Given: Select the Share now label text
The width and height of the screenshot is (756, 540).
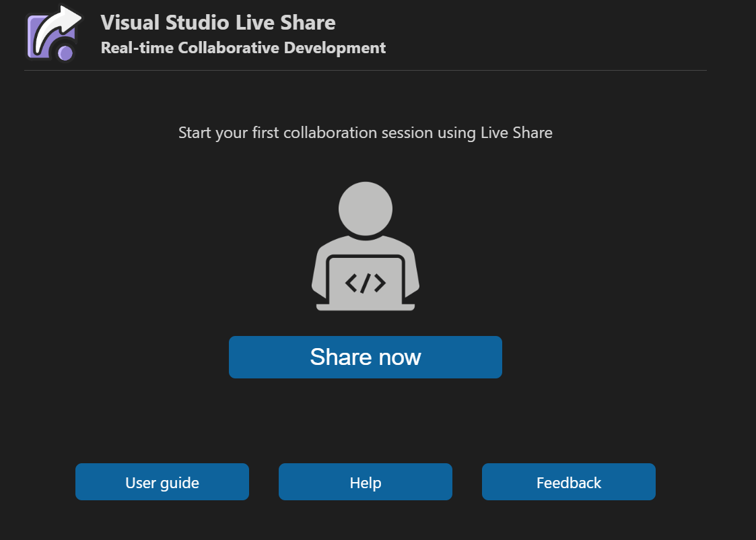Looking at the screenshot, I should (x=366, y=357).
